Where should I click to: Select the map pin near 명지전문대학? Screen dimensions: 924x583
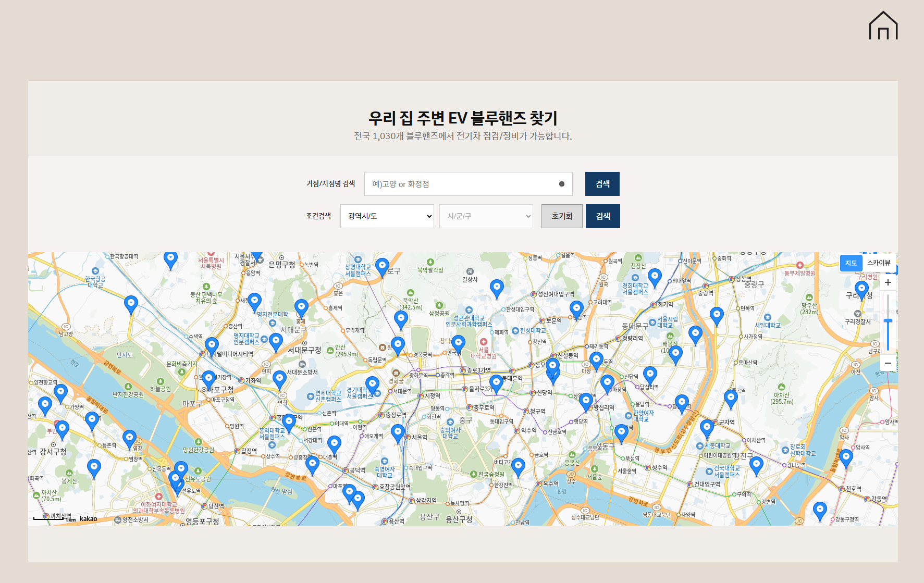pyautogui.click(x=254, y=302)
